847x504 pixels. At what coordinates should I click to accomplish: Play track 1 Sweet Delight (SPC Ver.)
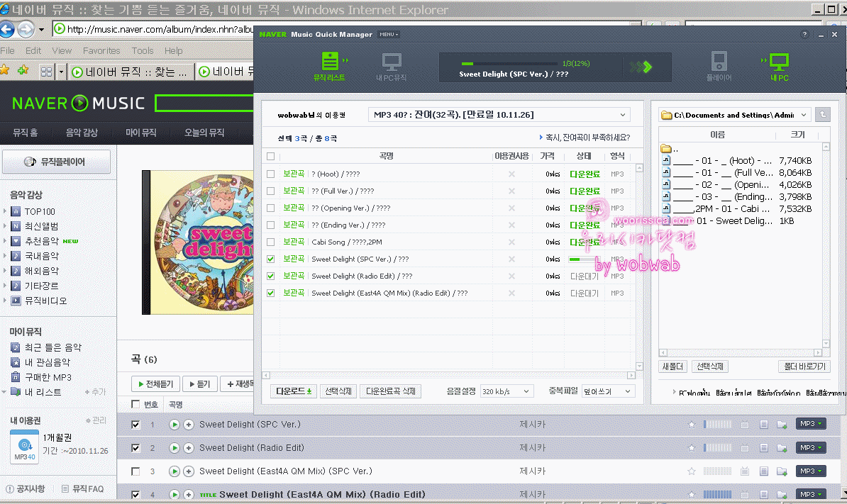(x=174, y=425)
